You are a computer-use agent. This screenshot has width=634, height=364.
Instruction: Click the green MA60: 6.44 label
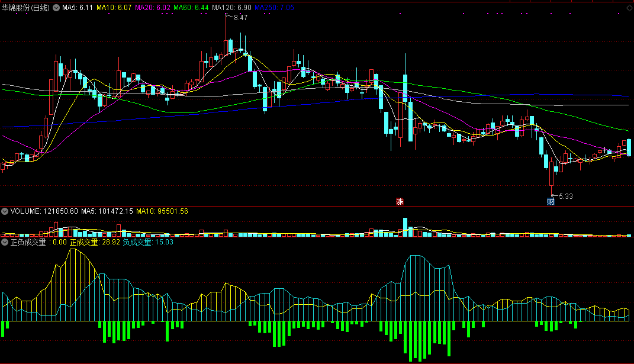coord(191,8)
